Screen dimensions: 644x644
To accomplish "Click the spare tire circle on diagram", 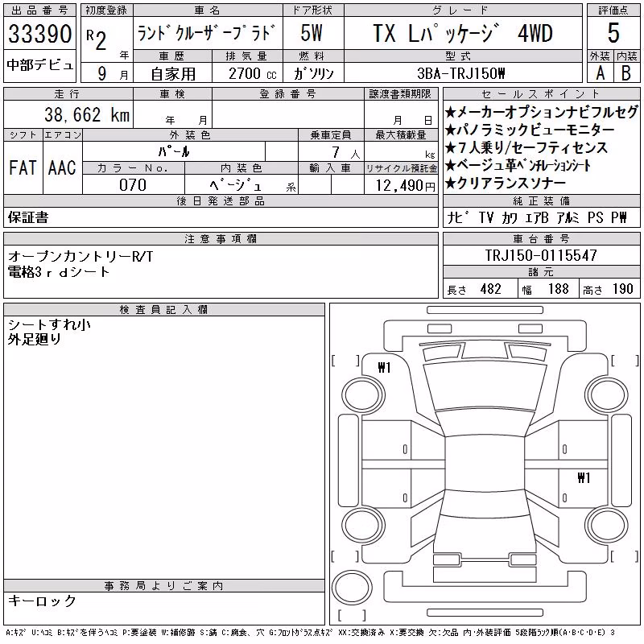I will point(352,588).
